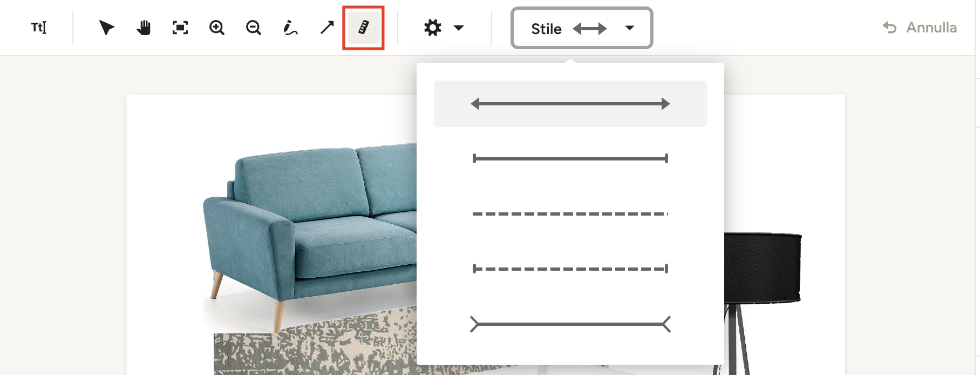The height and width of the screenshot is (375, 980).
Task: Pick the diagonal arrow drawing tool
Action: click(x=327, y=28)
